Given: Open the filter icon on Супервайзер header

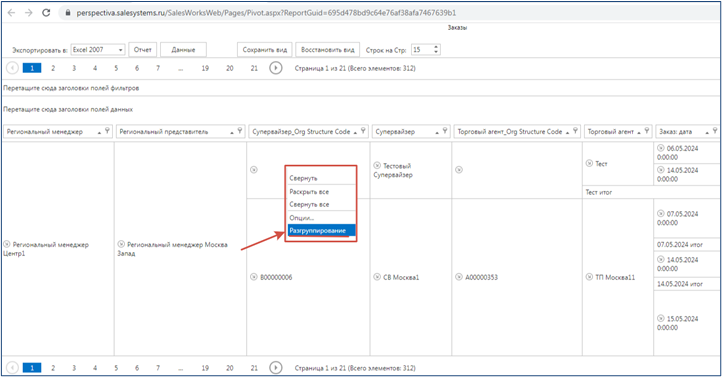Looking at the screenshot, I should pyautogui.click(x=445, y=131).
